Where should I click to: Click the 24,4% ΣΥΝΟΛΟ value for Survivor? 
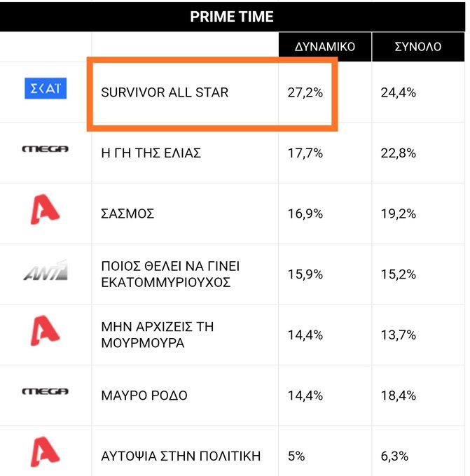coord(399,92)
